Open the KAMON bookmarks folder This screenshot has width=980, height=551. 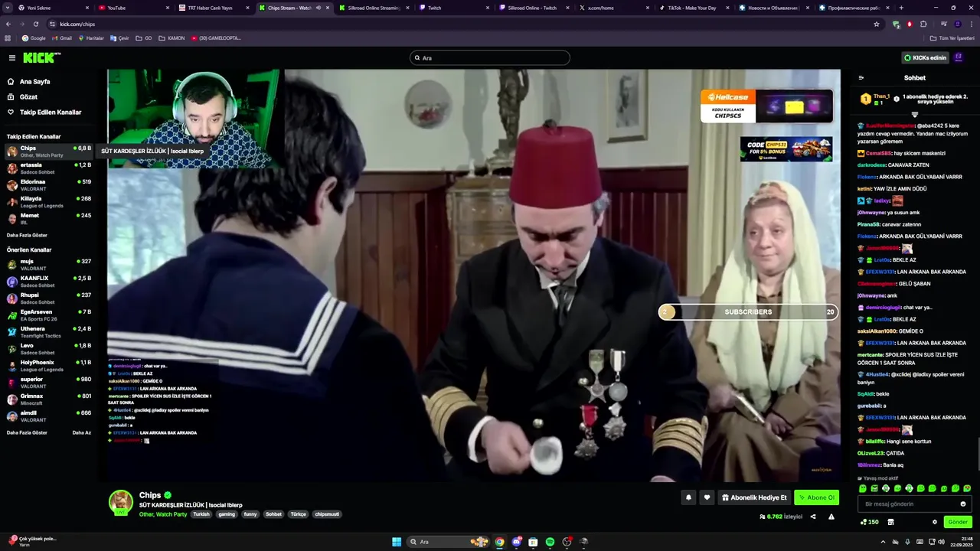coord(171,38)
